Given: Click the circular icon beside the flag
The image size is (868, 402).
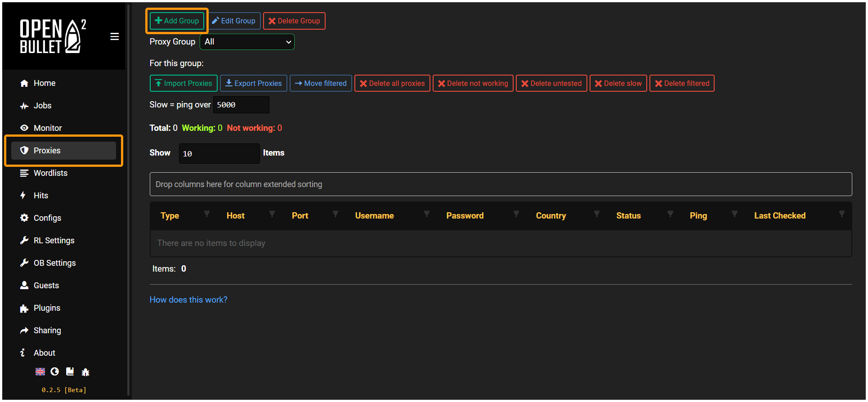Looking at the screenshot, I should pyautogui.click(x=55, y=371).
